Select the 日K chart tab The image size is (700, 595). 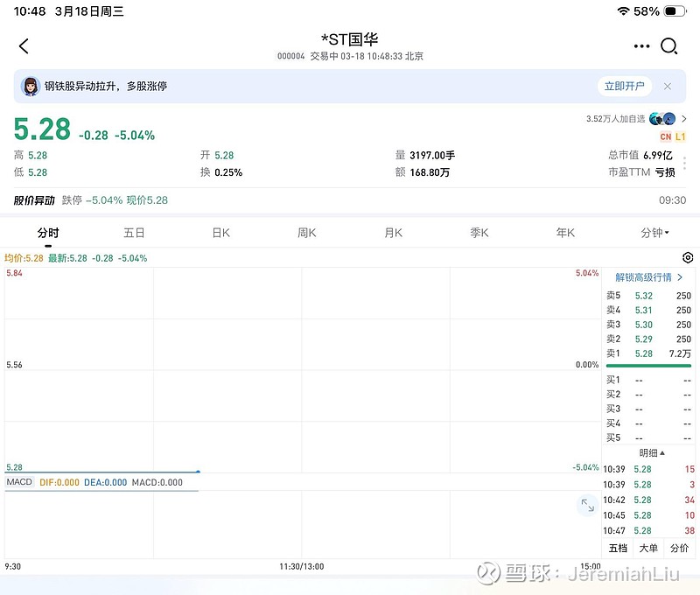tap(220, 233)
